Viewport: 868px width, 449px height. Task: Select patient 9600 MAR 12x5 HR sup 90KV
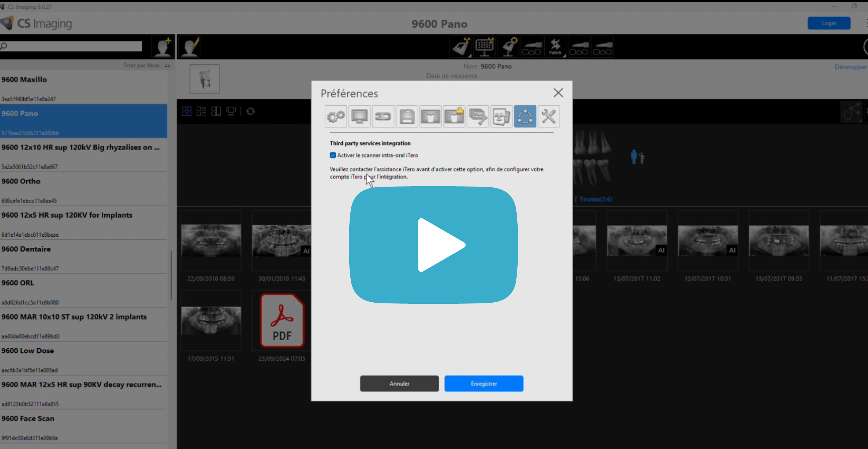pos(83,392)
